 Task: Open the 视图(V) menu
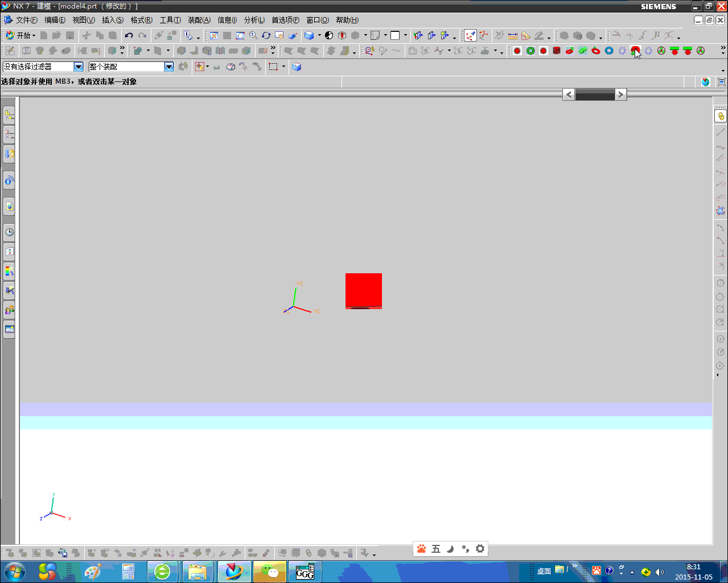pos(83,20)
